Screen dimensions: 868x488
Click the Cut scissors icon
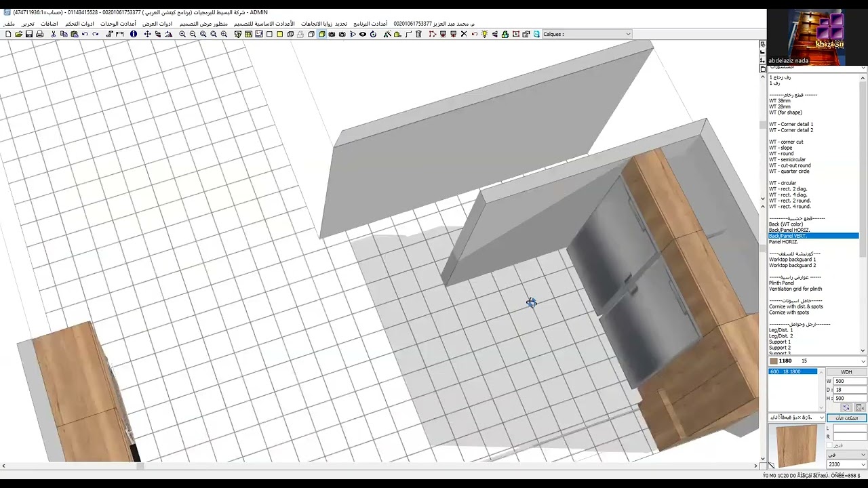tap(54, 34)
